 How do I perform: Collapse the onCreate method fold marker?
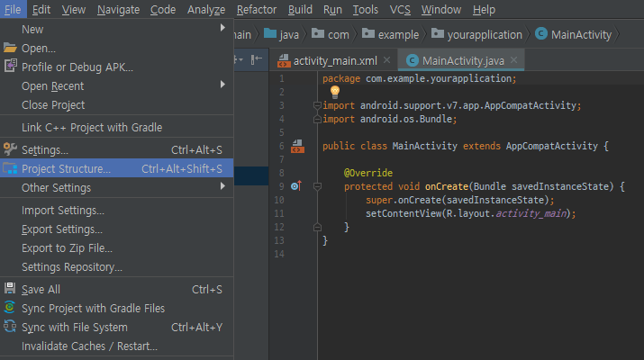[x=316, y=186]
